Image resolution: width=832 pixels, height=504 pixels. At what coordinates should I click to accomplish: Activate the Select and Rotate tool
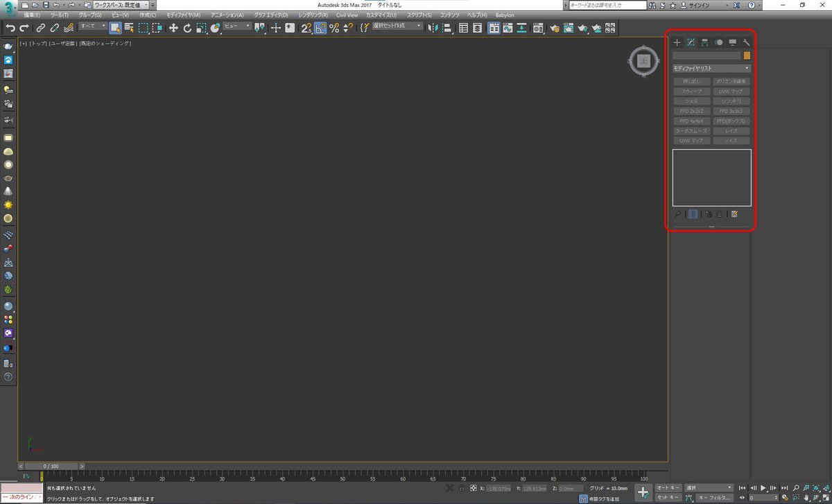(187, 28)
